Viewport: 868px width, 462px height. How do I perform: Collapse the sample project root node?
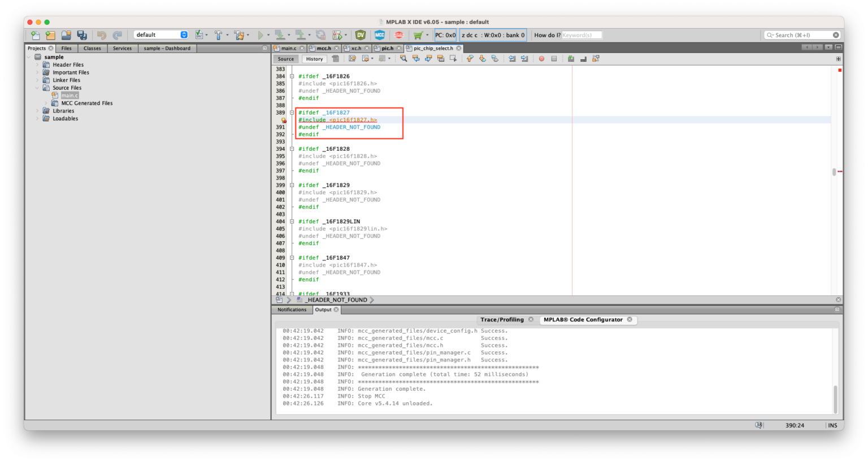click(x=29, y=57)
